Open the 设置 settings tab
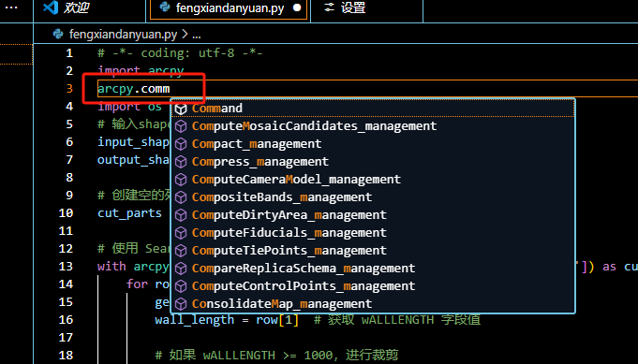This screenshot has height=364, width=638. [366, 8]
